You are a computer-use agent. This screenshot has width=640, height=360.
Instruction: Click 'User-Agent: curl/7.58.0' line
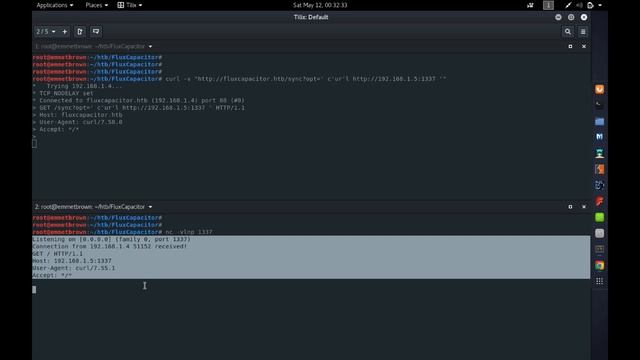(78, 122)
